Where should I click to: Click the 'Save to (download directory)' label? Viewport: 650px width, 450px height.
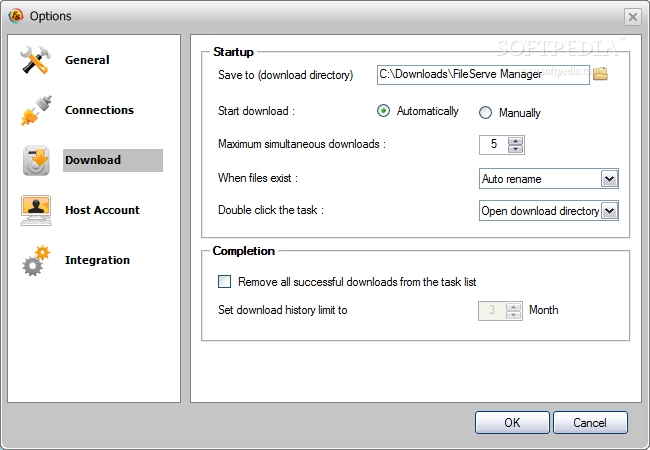[285, 75]
